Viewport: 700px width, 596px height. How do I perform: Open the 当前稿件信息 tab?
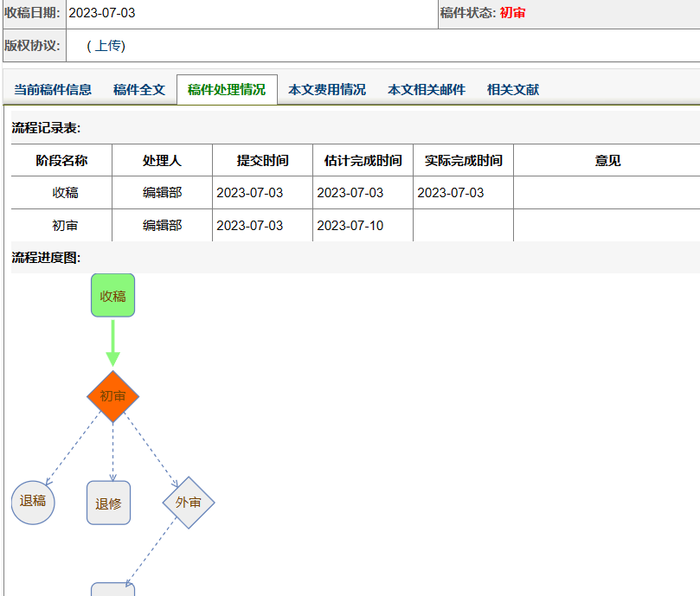(53, 90)
